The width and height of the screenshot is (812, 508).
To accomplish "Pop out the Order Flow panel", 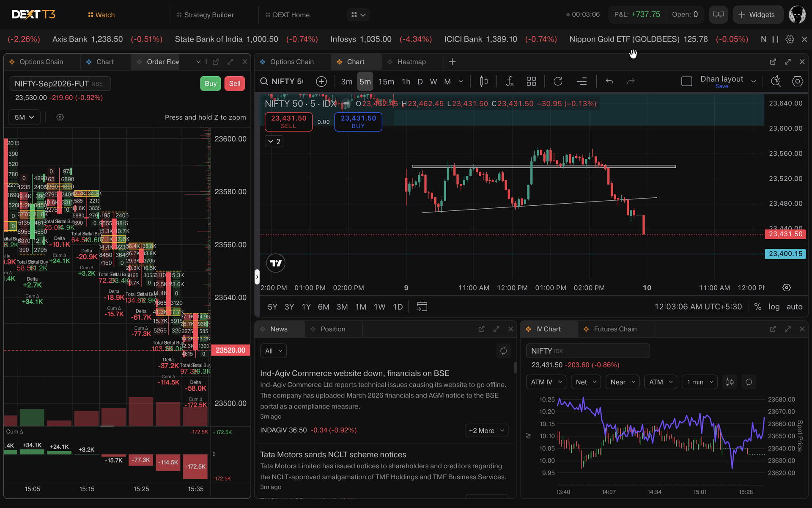I will [x=216, y=62].
